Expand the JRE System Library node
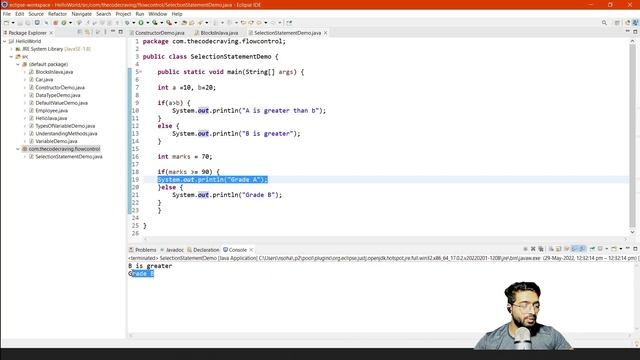640x360 pixels. coord(11,49)
